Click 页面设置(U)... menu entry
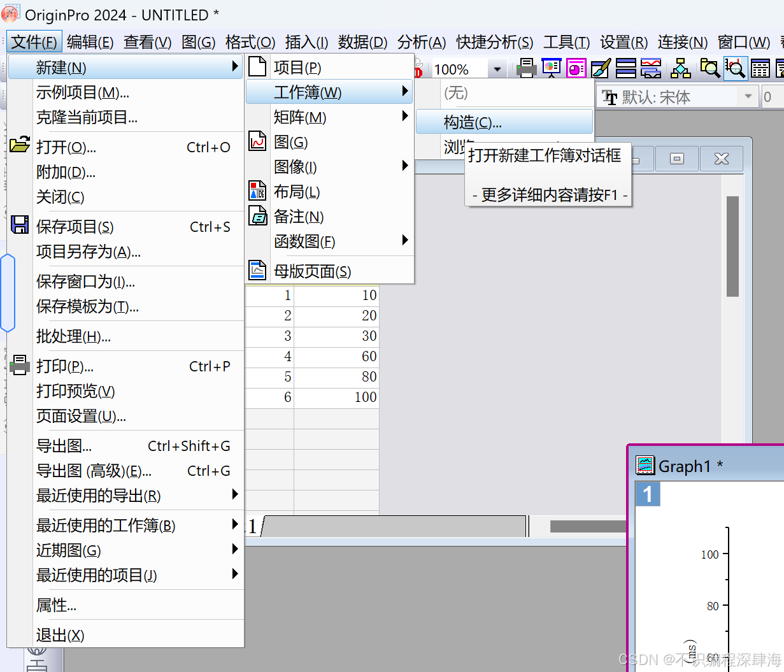This screenshot has width=784, height=672. pos(125,416)
